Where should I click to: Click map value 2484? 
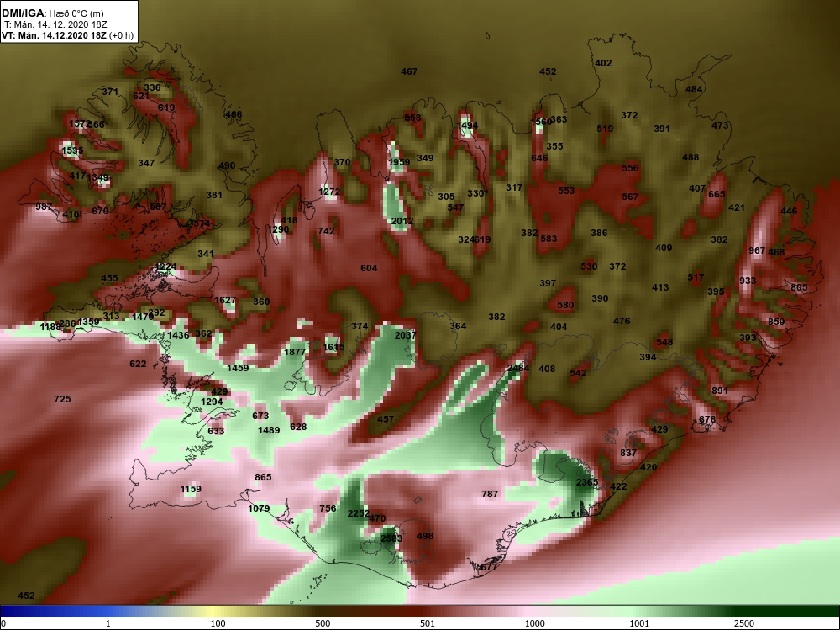518,369
